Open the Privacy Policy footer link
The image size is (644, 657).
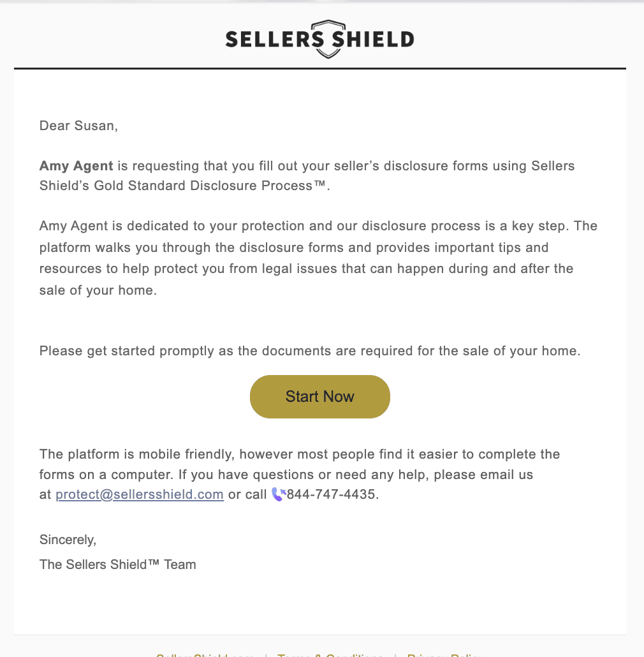[445, 654]
